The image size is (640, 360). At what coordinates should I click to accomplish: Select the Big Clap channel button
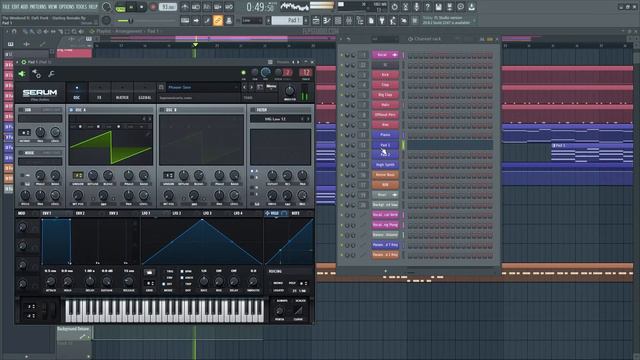point(385,95)
